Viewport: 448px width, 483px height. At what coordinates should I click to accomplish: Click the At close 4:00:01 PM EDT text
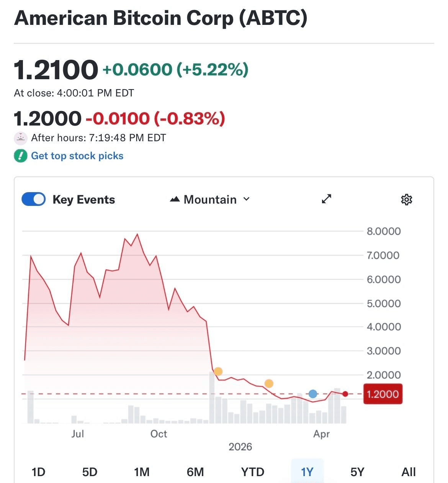(x=74, y=93)
